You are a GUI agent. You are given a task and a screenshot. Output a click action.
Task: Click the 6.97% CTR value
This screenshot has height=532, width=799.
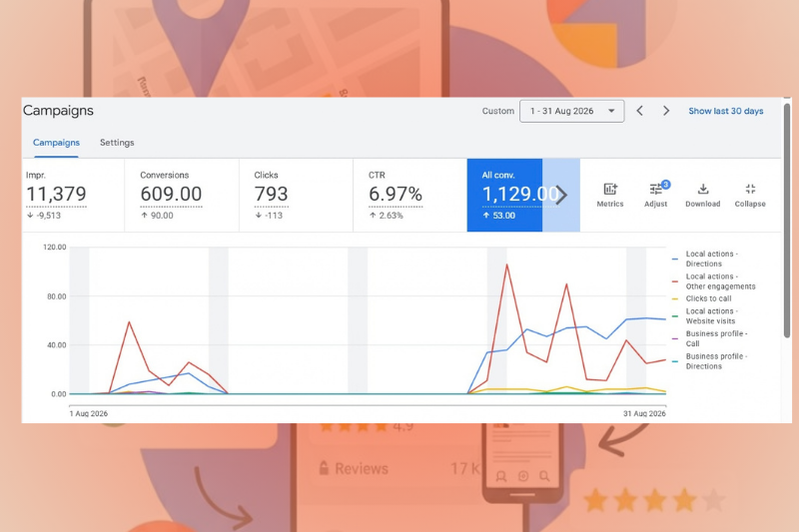click(396, 194)
